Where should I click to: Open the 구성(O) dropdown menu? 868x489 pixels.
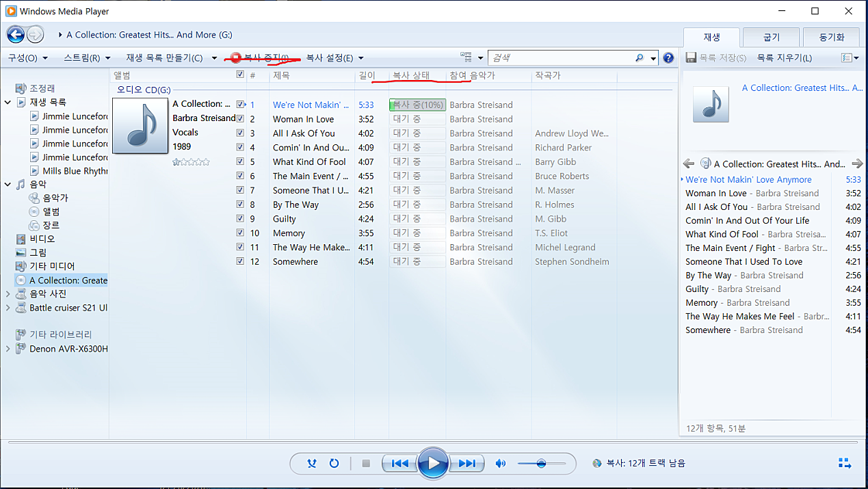pyautogui.click(x=28, y=58)
